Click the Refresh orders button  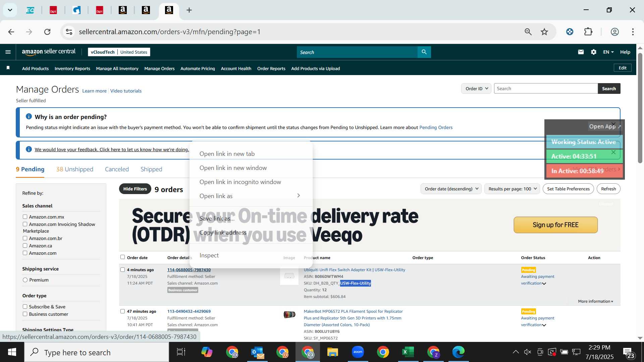click(x=608, y=189)
